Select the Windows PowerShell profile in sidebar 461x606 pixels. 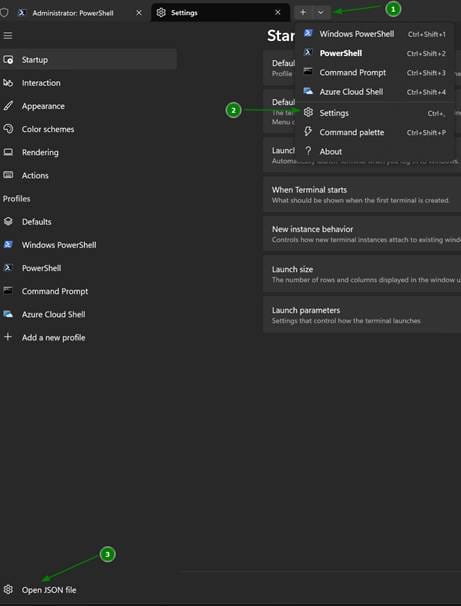[x=88, y=245]
